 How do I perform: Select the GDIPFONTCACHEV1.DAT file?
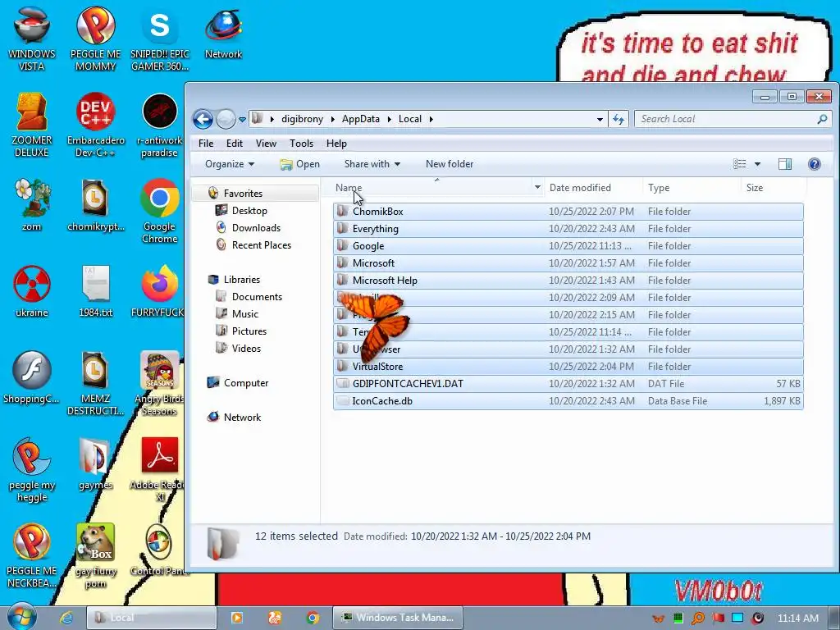[568, 384]
